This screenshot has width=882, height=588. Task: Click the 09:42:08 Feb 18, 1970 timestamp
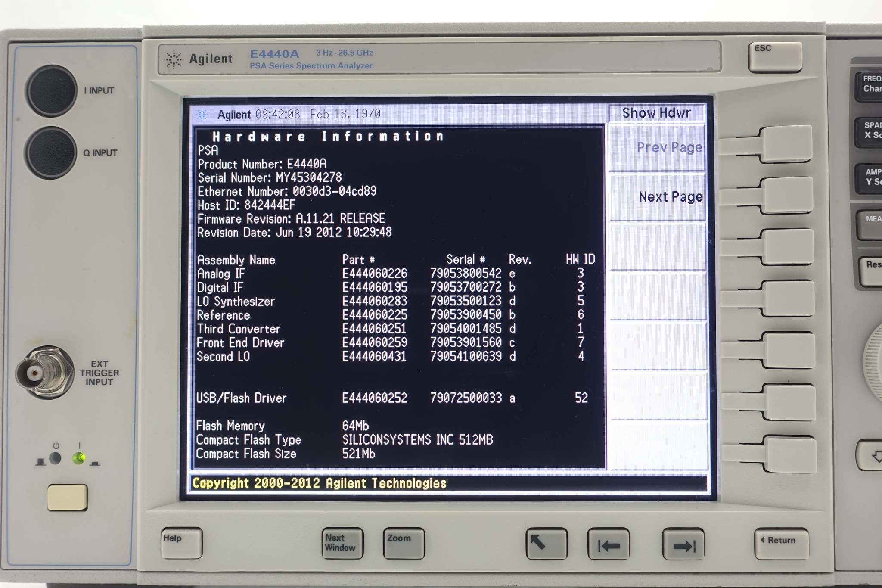click(x=318, y=114)
